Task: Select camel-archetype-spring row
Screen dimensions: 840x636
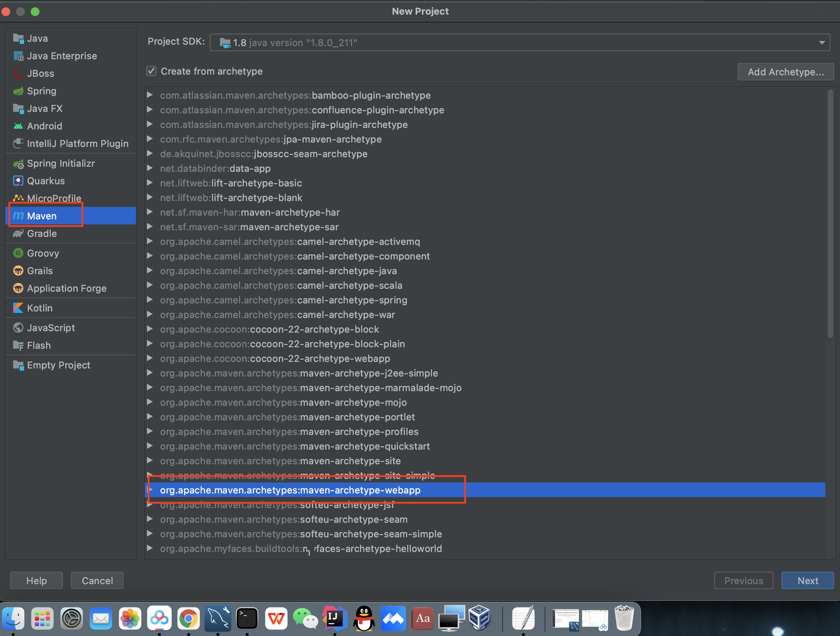Action: coord(486,300)
